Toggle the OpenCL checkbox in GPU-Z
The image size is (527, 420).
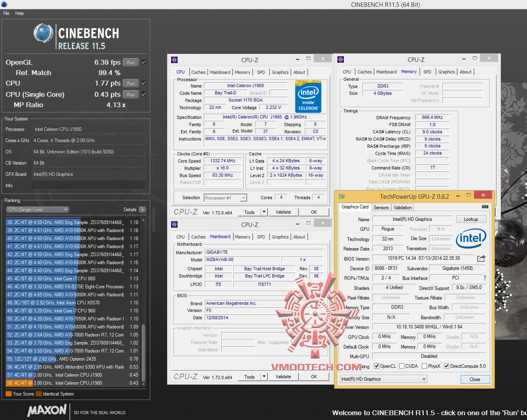(376, 366)
